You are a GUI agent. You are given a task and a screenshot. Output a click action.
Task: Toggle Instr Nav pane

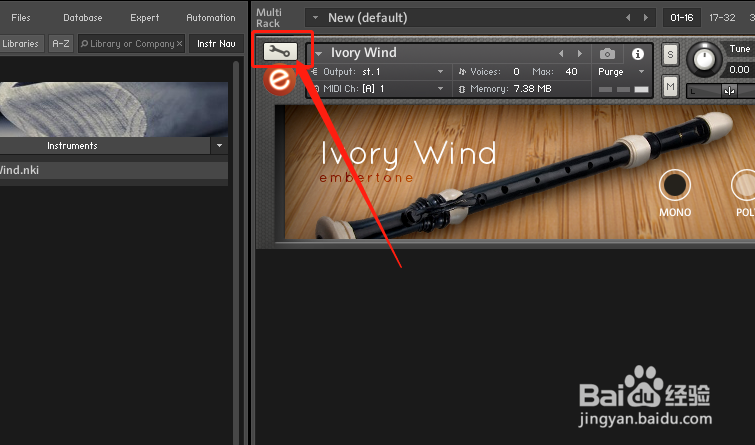point(216,43)
